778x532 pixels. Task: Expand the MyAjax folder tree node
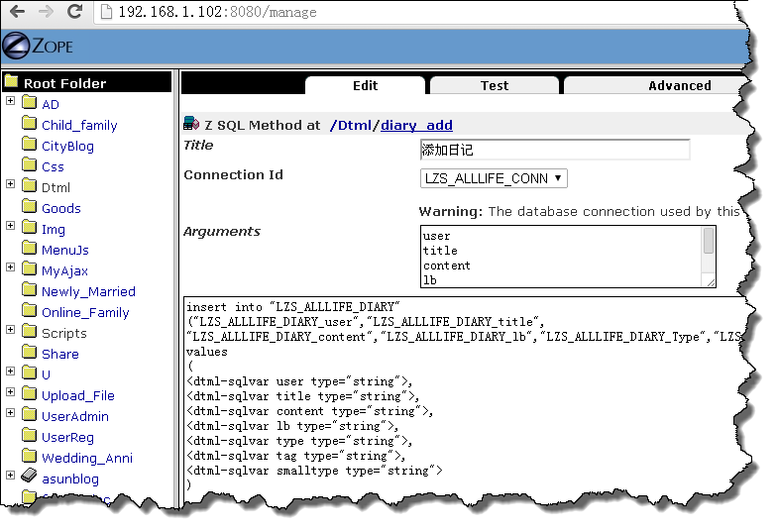[11, 267]
